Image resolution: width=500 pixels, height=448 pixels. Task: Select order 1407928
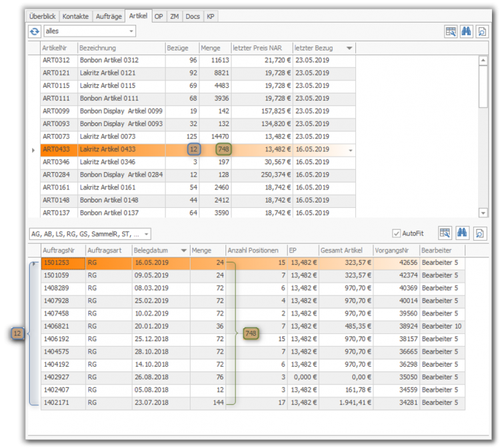[x=253, y=301]
